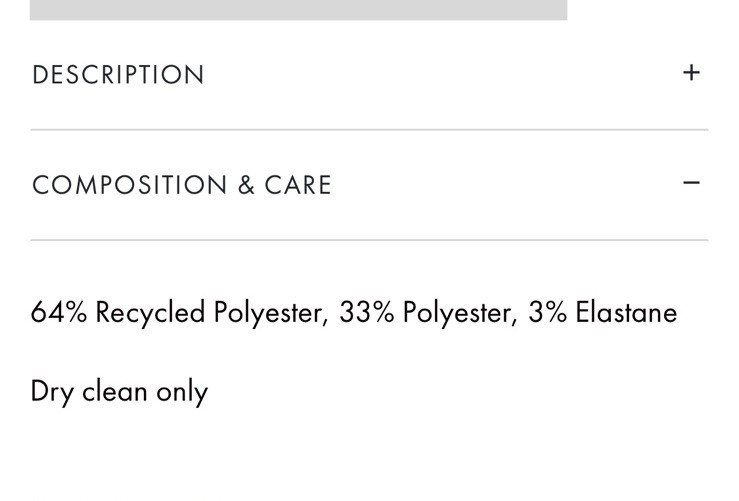Click the word 'Recycled' in the composition
Image resolution: width=739 pixels, height=501 pixels.
[x=150, y=313]
